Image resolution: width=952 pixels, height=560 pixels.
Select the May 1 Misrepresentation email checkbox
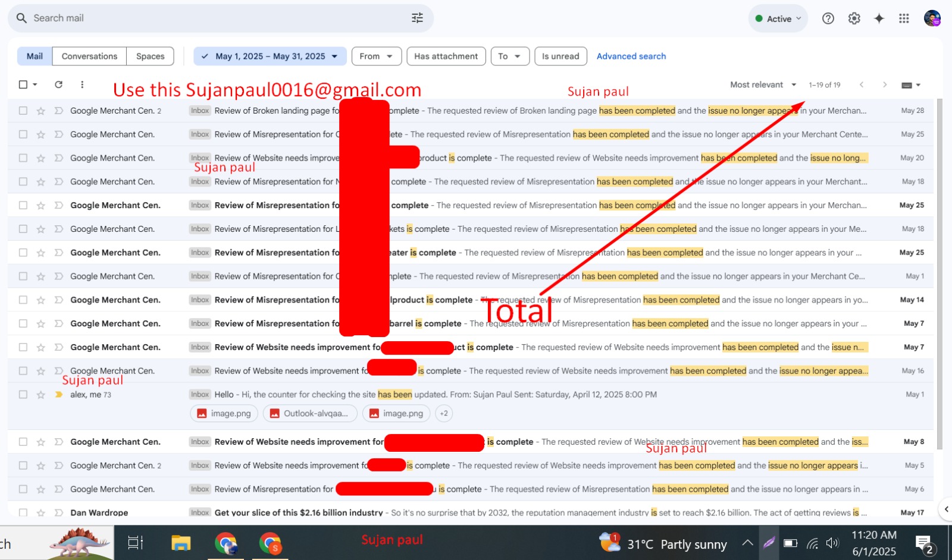23,276
